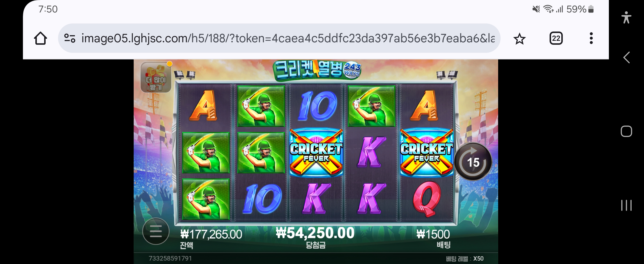
Task: Tap the spin button showing 15
Action: (x=473, y=162)
